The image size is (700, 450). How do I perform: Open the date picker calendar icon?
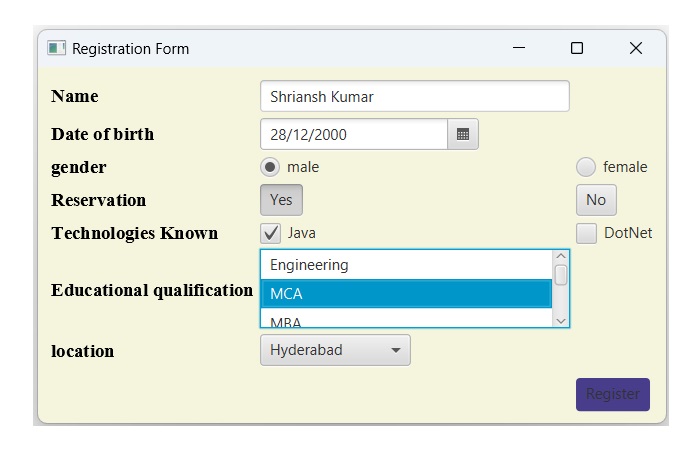[463, 134]
